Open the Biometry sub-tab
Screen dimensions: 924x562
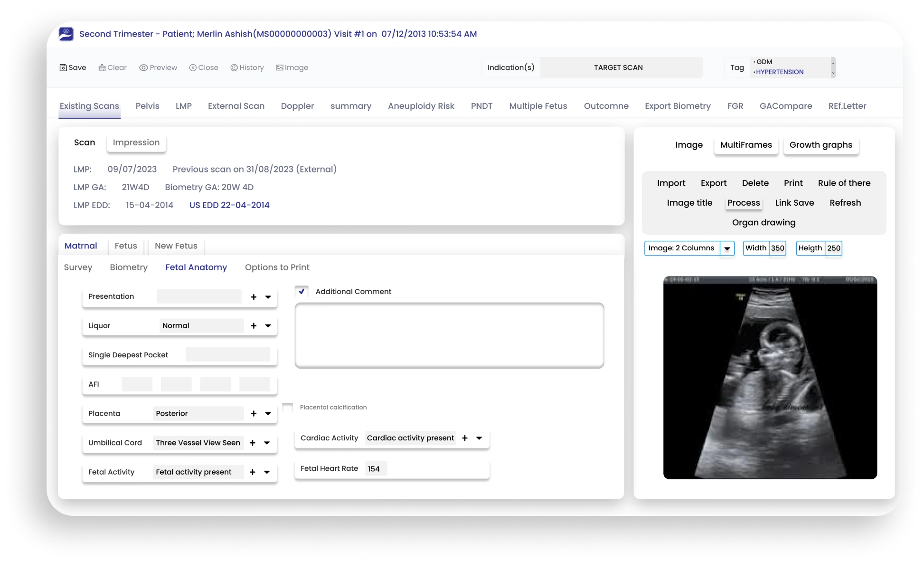pos(129,267)
